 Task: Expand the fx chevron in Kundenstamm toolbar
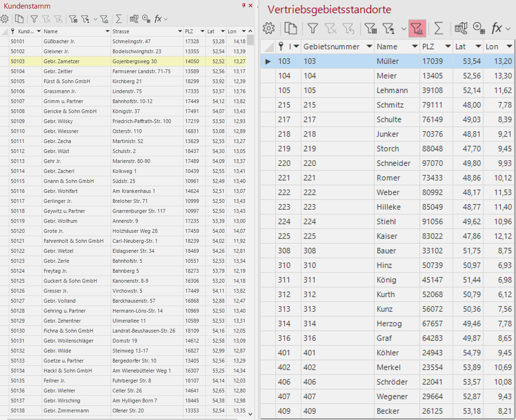[x=166, y=19]
